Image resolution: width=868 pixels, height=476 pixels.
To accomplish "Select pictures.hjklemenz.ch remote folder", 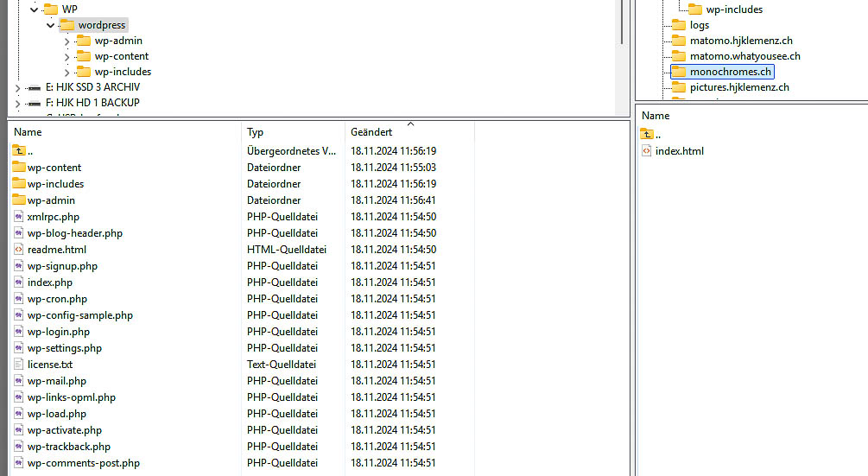I will tap(739, 87).
